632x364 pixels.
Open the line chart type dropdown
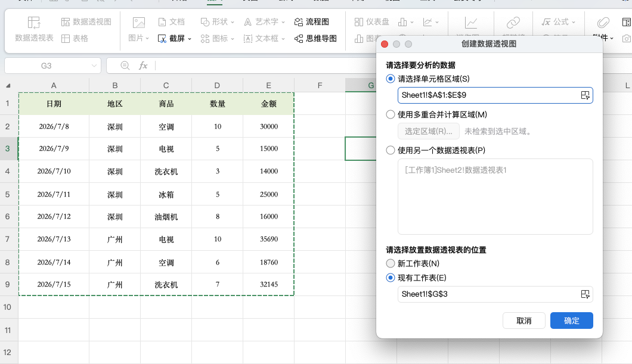[x=437, y=23]
